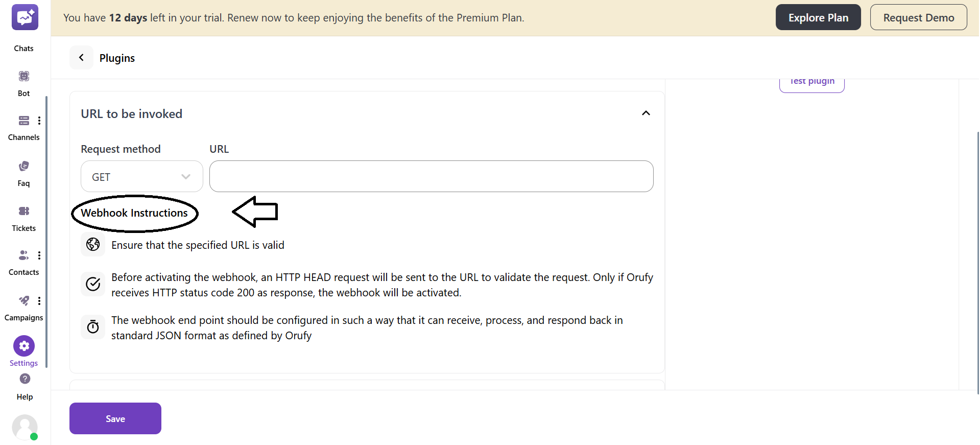980x445 pixels.
Task: Open the Request method dropdown showing GET
Action: pyautogui.click(x=141, y=176)
